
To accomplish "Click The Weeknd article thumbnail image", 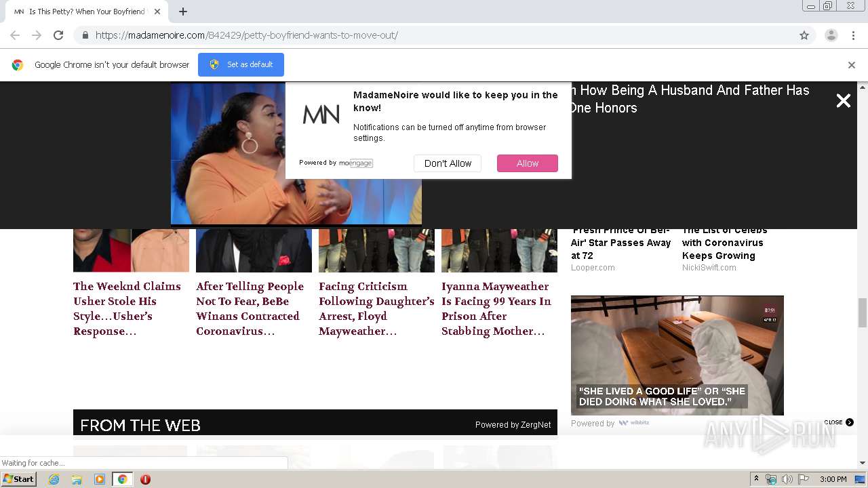I will point(131,250).
